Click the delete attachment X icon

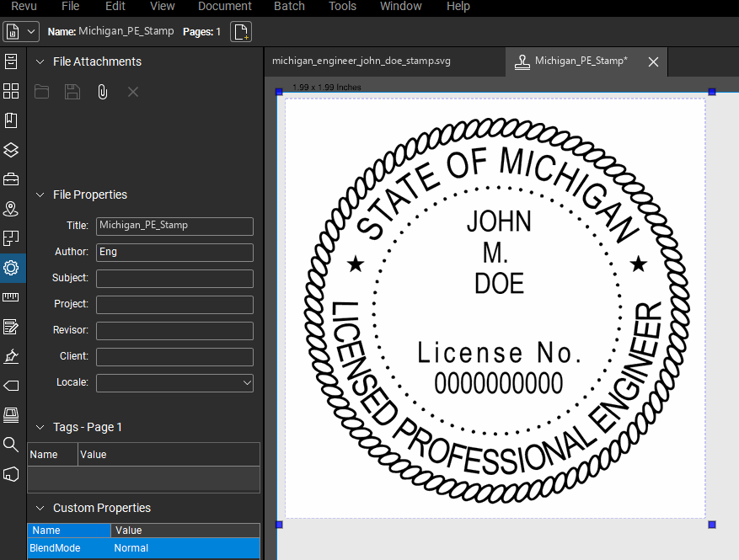click(133, 92)
